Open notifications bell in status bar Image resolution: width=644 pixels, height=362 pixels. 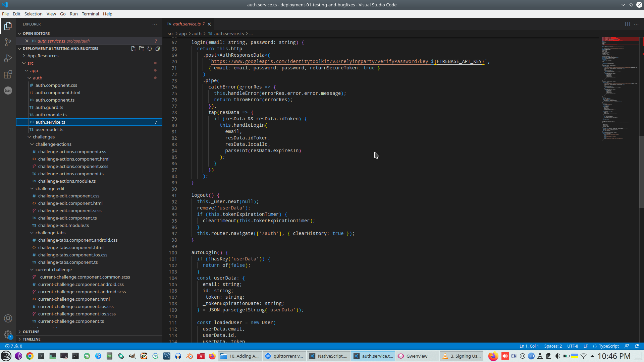pos(637,346)
